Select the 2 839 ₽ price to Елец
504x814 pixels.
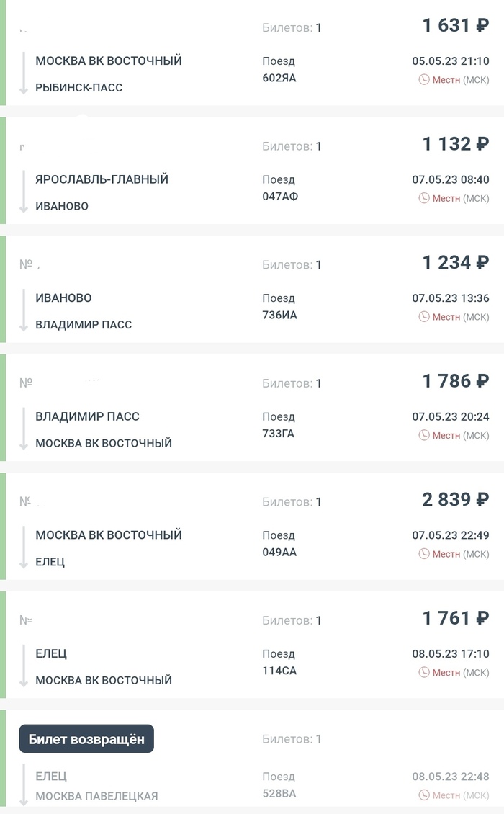pyautogui.click(x=455, y=500)
